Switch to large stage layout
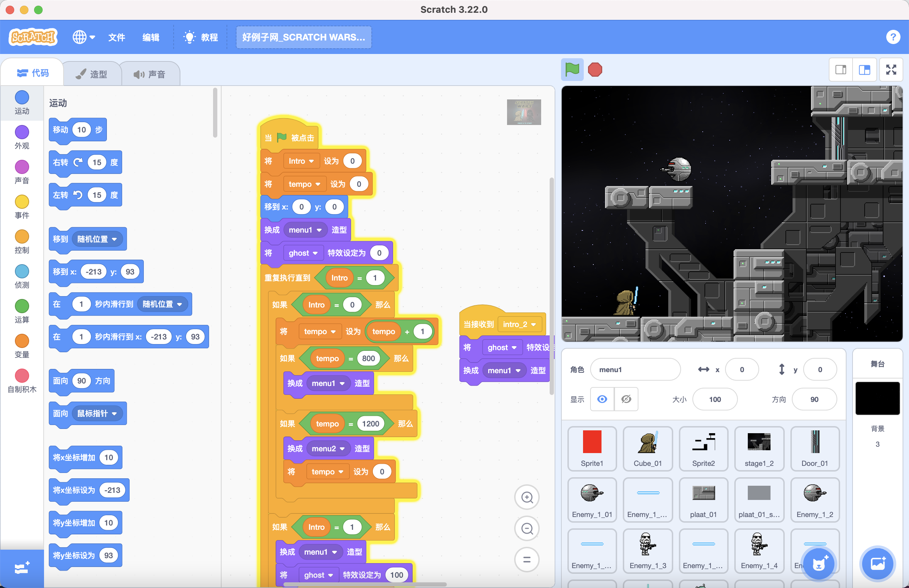This screenshot has height=588, width=909. [864, 70]
